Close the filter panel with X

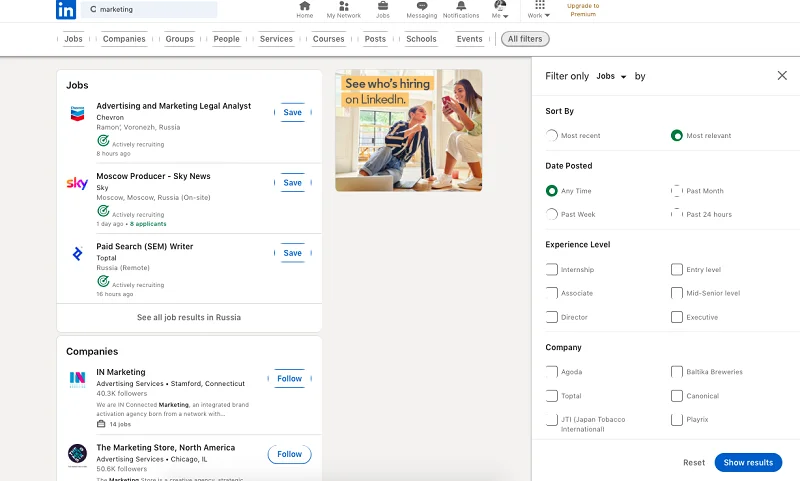[782, 76]
